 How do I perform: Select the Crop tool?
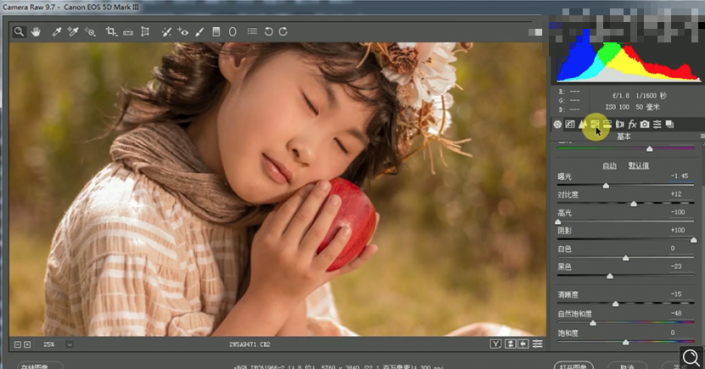tap(111, 31)
